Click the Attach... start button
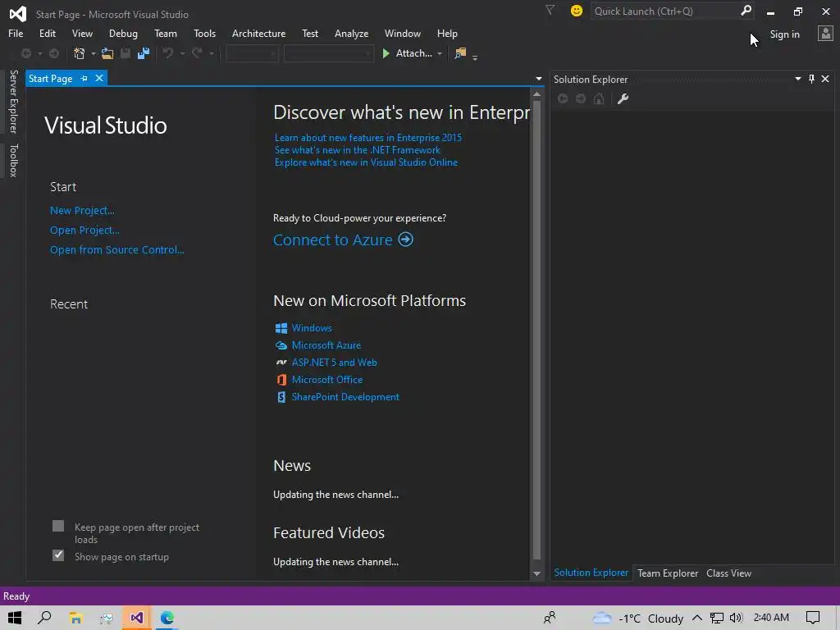 (408, 53)
